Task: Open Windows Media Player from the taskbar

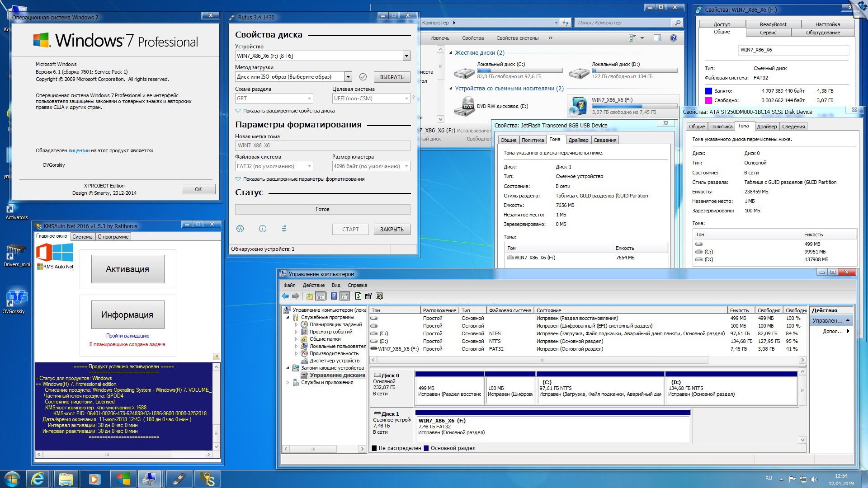Action: pyautogui.click(x=94, y=479)
